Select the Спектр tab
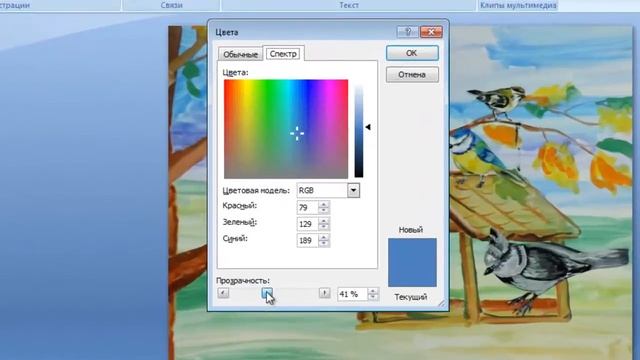Viewport: 640px width, 360px height. click(283, 53)
